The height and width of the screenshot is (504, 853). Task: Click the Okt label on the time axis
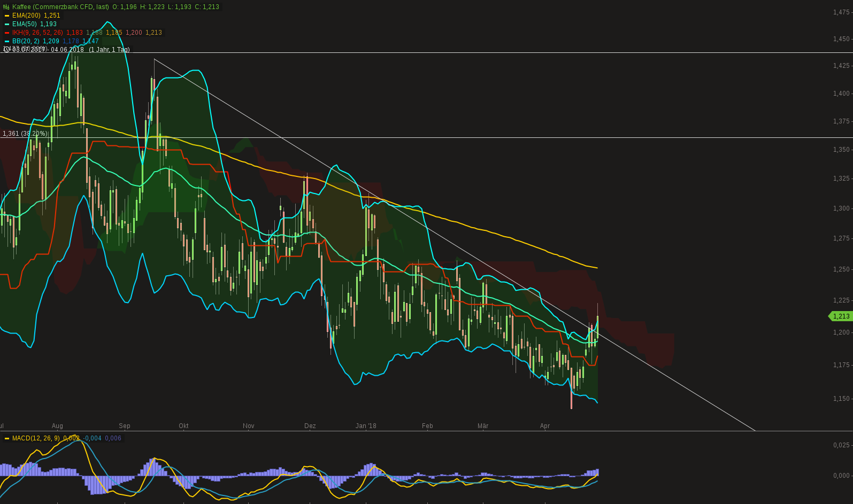click(183, 426)
